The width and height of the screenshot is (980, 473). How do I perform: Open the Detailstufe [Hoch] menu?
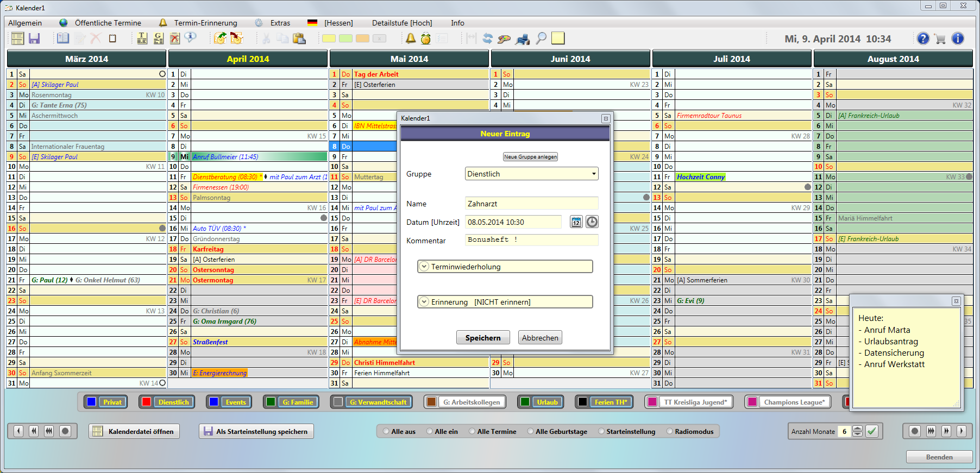[402, 23]
